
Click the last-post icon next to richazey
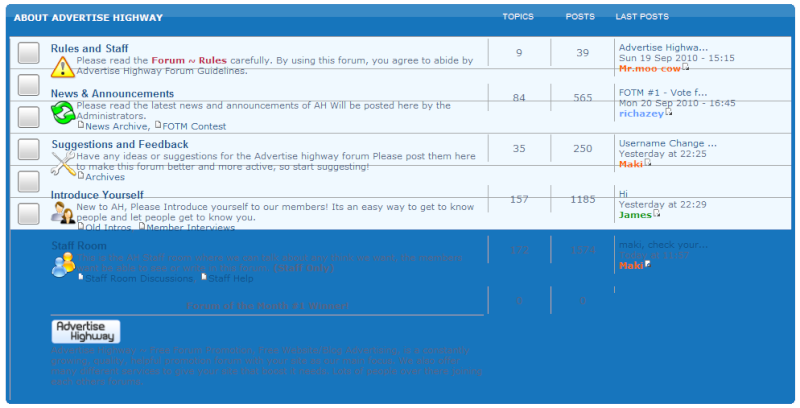pos(669,112)
